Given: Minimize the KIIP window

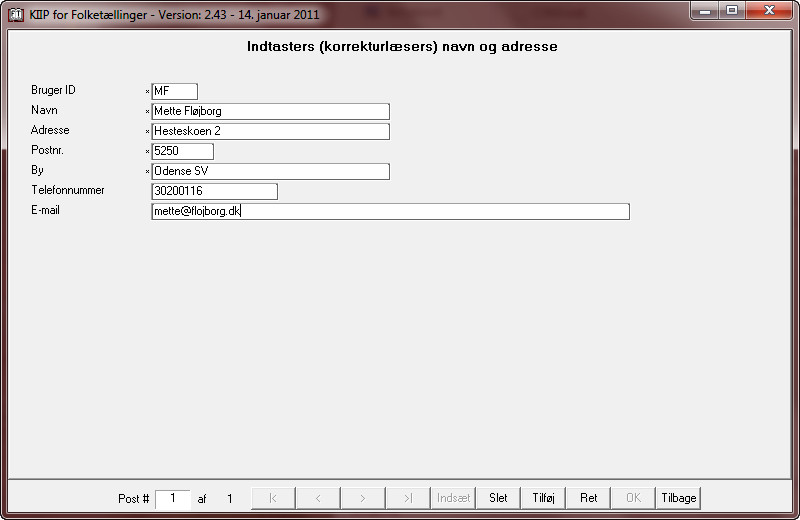Looking at the screenshot, I should click(x=705, y=10).
